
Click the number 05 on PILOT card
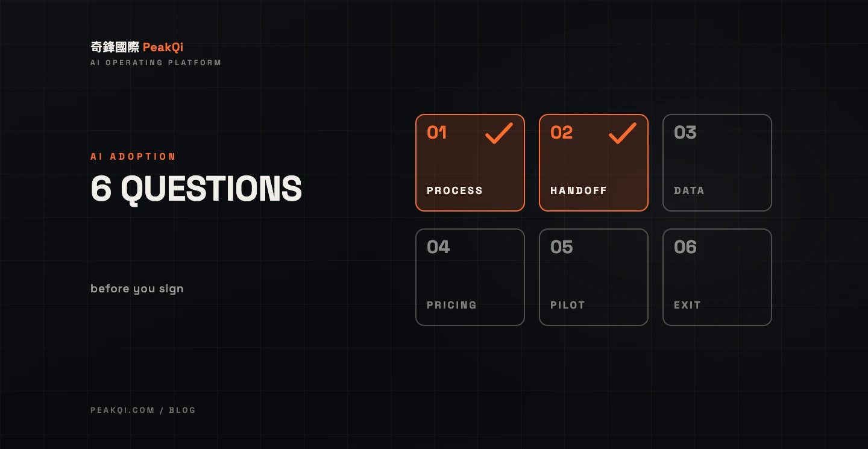[x=562, y=247]
